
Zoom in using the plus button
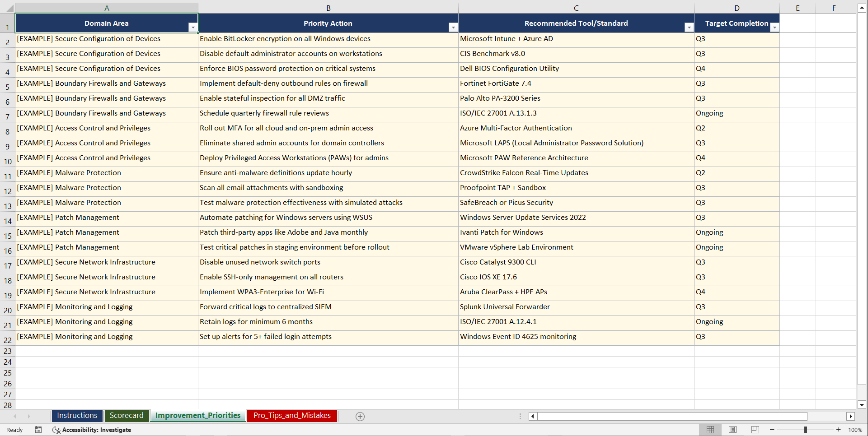838,430
